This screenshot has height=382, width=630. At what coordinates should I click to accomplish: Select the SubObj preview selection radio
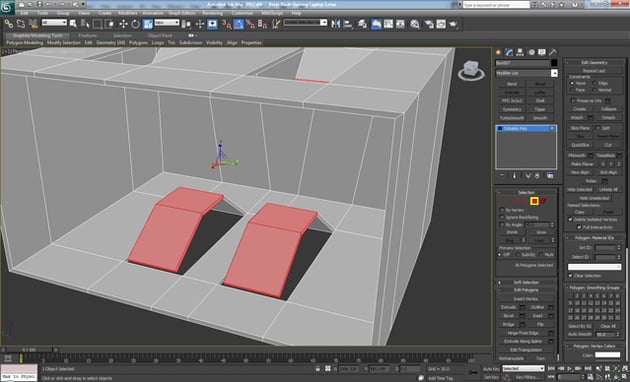[518, 255]
